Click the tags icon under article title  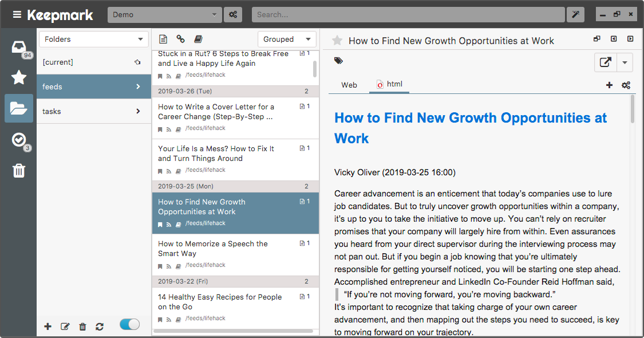pos(338,61)
